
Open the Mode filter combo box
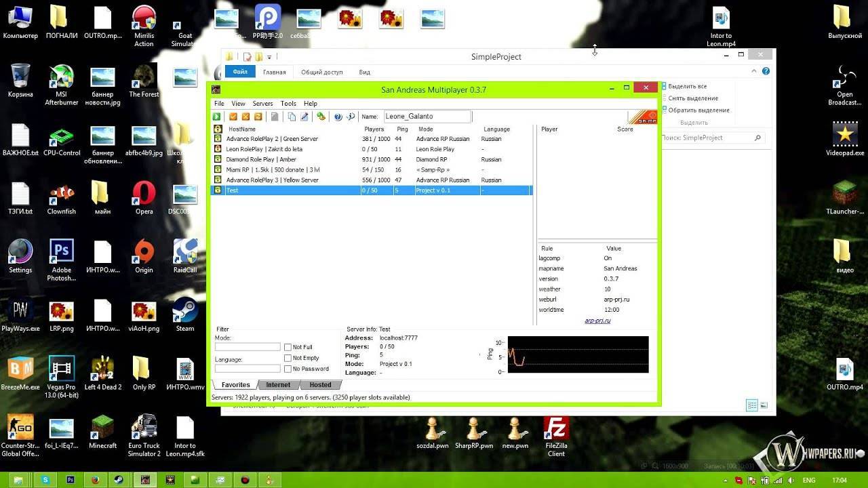(248, 347)
